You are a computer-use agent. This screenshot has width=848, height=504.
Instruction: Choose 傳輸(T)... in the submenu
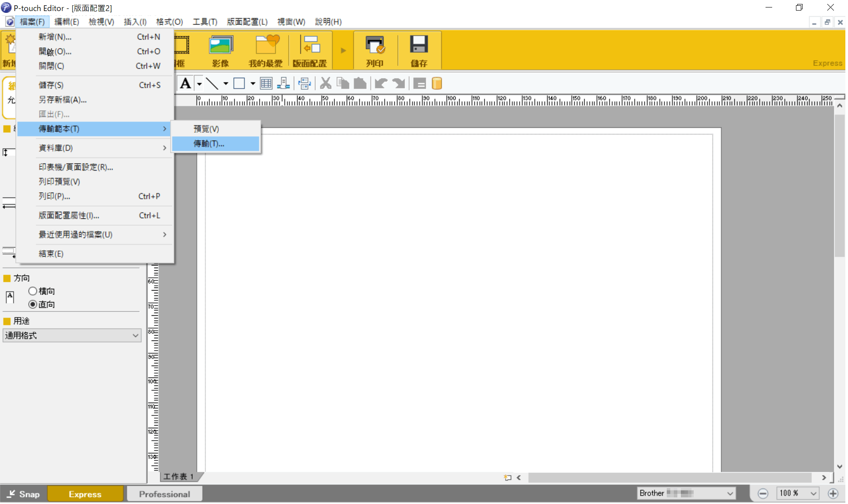pyautogui.click(x=216, y=144)
